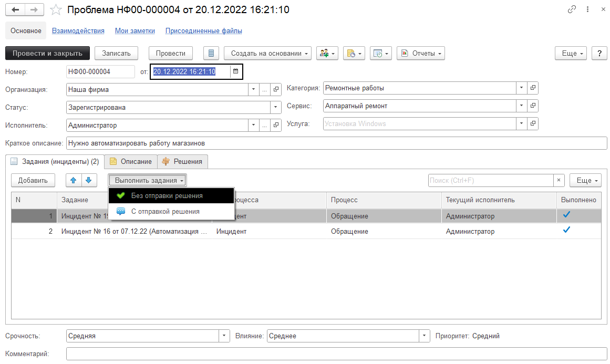Screen dimensions: 610x364
Task: Expand the Срочность dropdown arrow
Action: (x=225, y=336)
